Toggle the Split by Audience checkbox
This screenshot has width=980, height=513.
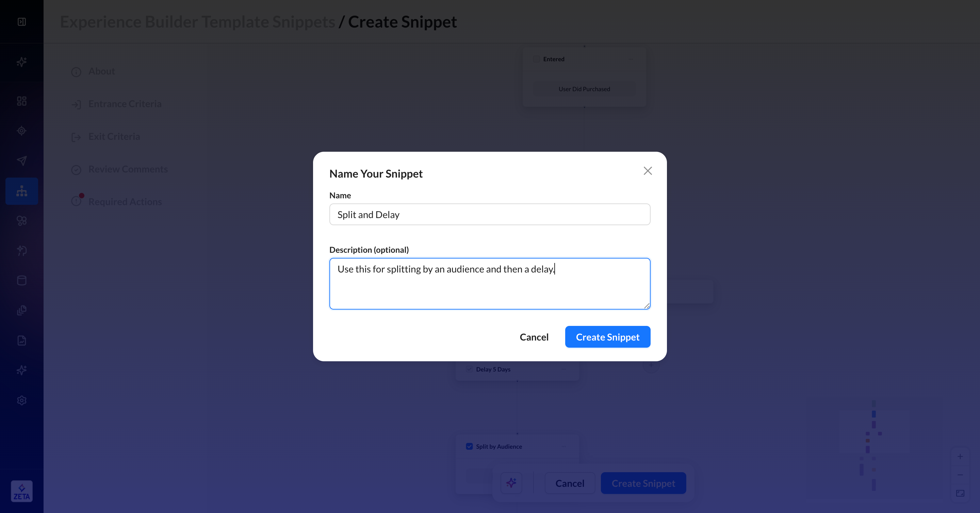470,446
